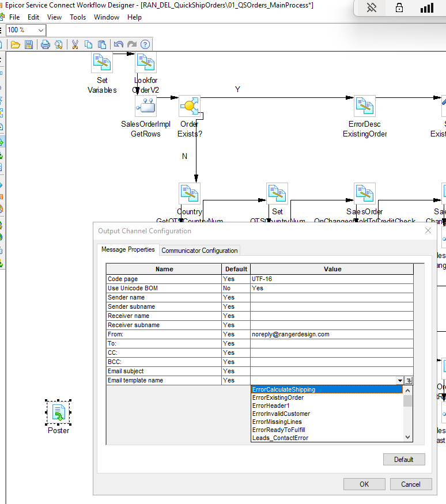Viewport: 446px width, 504px height.
Task: Select the Set Variables conversion node
Action: point(102,62)
